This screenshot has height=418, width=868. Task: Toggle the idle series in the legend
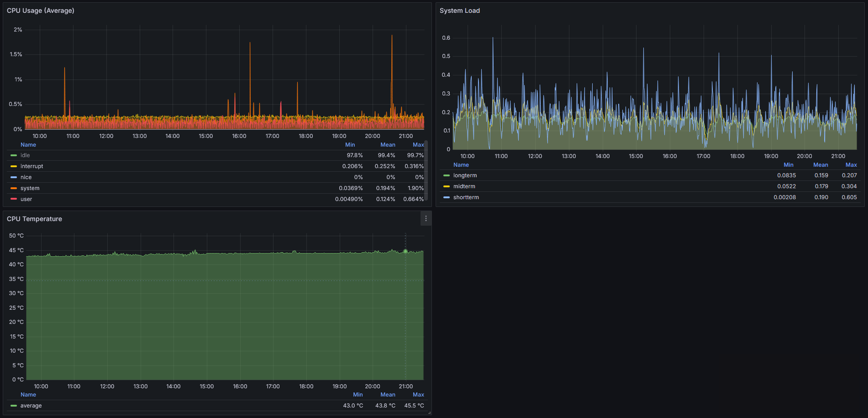[25, 155]
